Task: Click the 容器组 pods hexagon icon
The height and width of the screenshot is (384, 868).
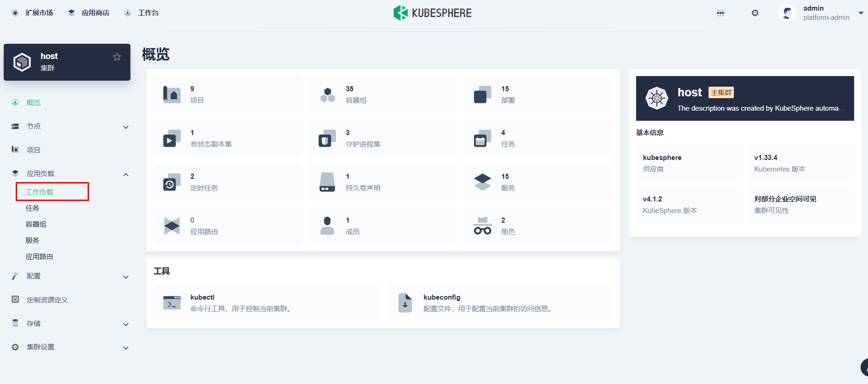Action: [327, 95]
